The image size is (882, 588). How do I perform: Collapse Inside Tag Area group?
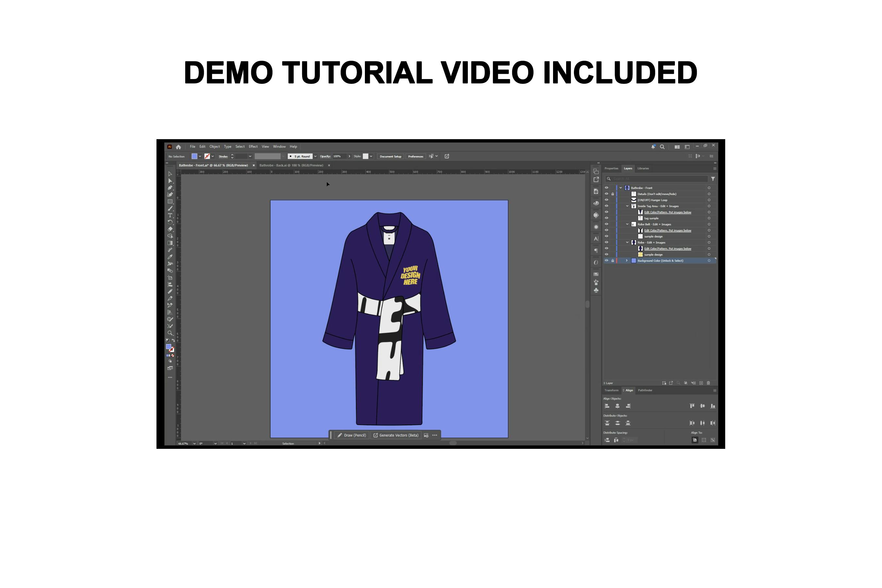point(627,206)
